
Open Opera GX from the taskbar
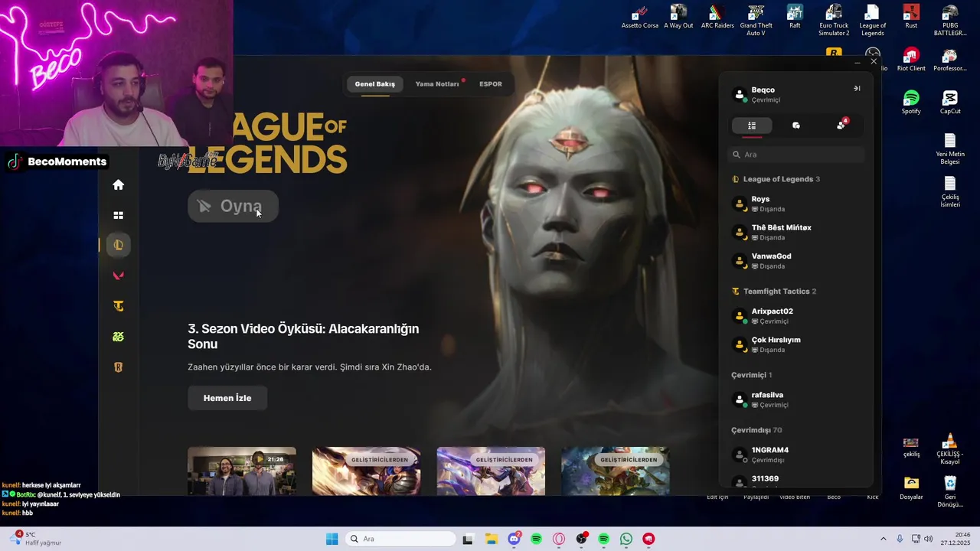point(559,539)
